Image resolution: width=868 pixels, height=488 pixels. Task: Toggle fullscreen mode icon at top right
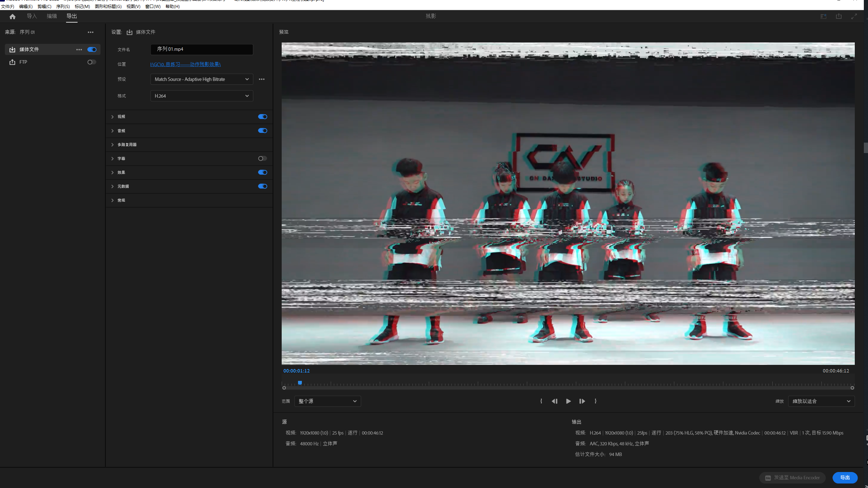tap(854, 16)
